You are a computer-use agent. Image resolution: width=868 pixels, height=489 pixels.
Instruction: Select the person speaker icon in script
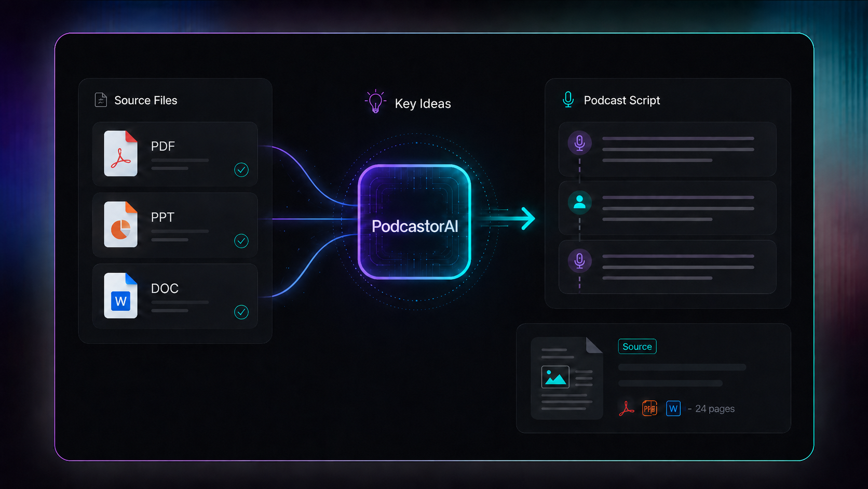point(579,202)
